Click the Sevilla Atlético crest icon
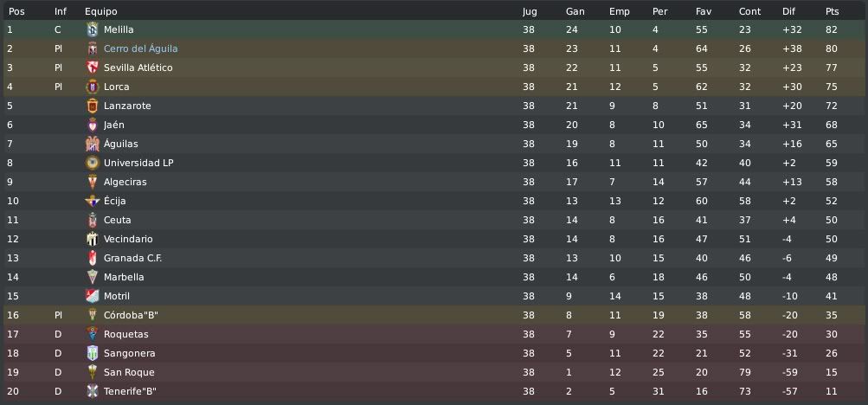Viewport: 868px width, 405px height. tap(93, 67)
